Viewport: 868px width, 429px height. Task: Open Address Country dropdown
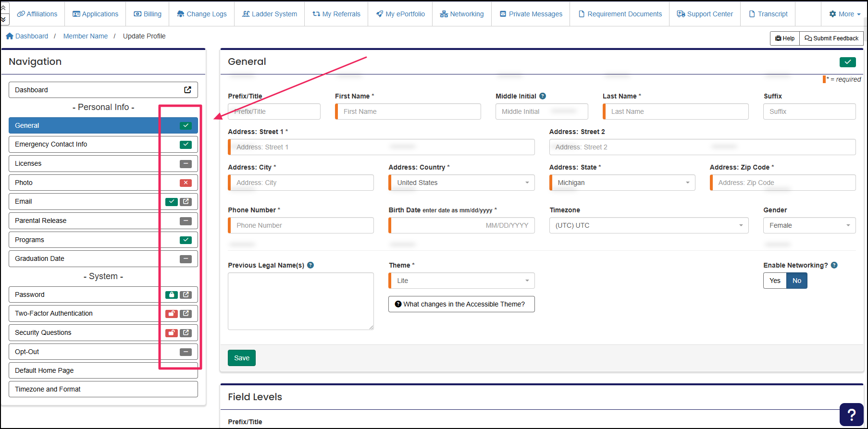pos(461,183)
